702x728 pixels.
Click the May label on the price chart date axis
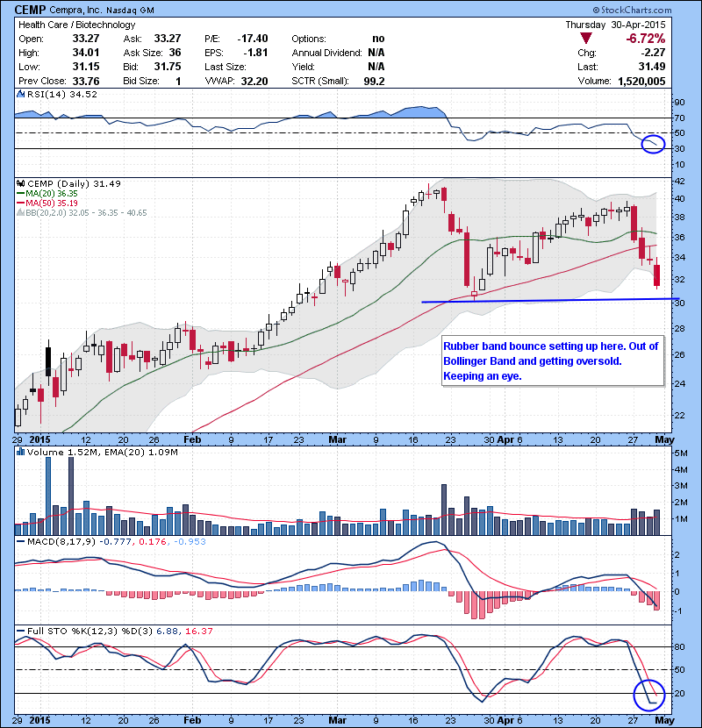pyautogui.click(x=665, y=439)
